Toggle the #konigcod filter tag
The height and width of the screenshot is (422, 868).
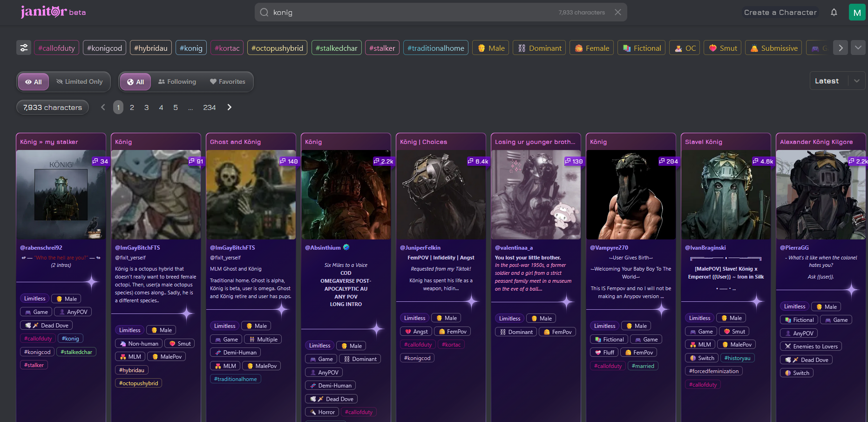[x=104, y=48]
